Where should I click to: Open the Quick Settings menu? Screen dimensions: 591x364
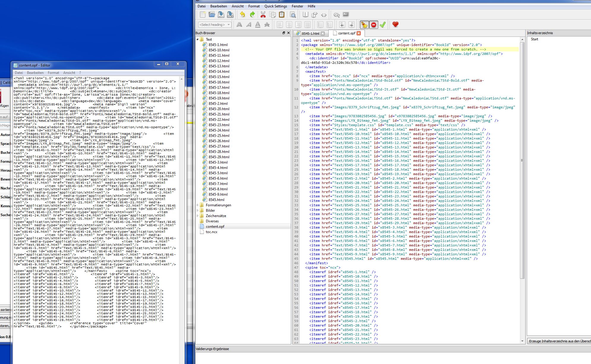tap(275, 6)
